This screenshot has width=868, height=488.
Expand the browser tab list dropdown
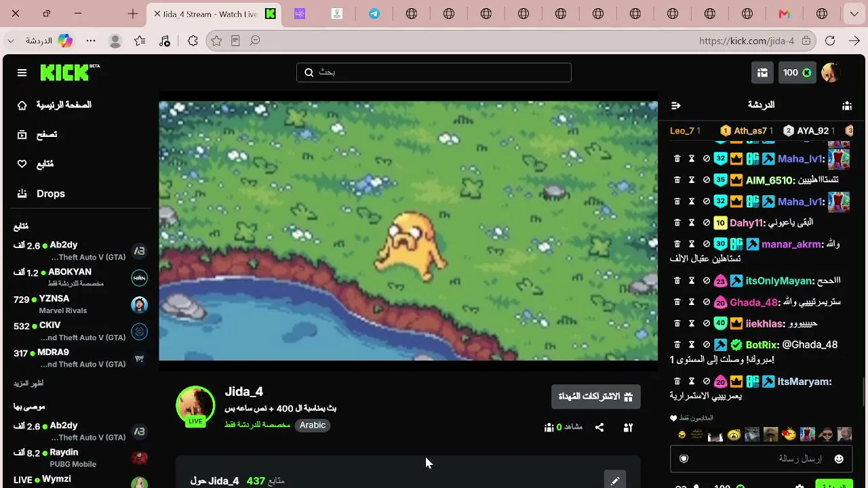pyautogui.click(x=854, y=14)
